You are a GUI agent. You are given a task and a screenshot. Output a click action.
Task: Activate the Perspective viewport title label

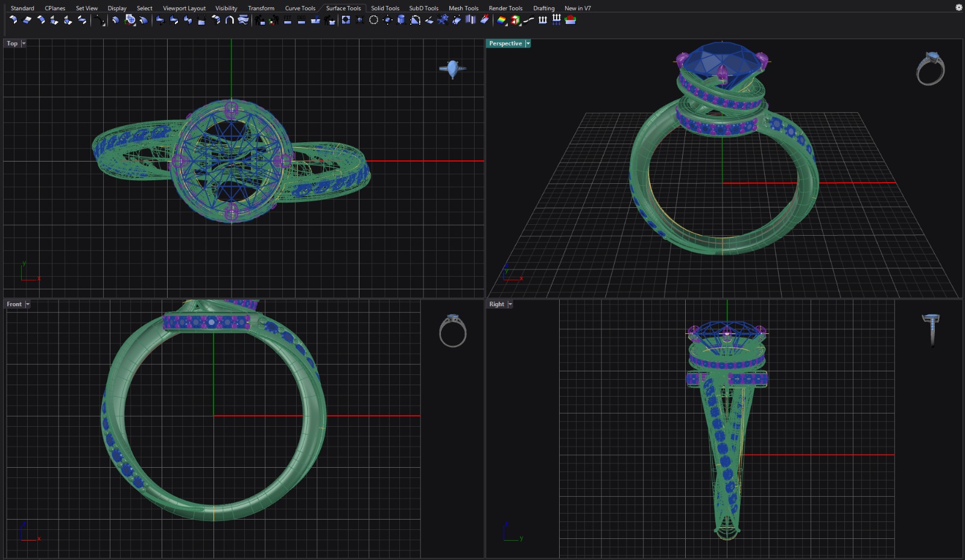coord(505,43)
